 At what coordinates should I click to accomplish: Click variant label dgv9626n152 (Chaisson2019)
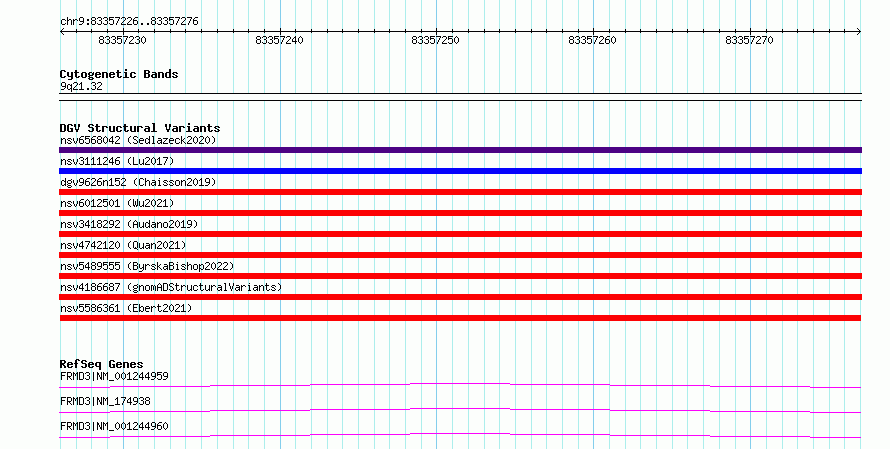(x=138, y=182)
